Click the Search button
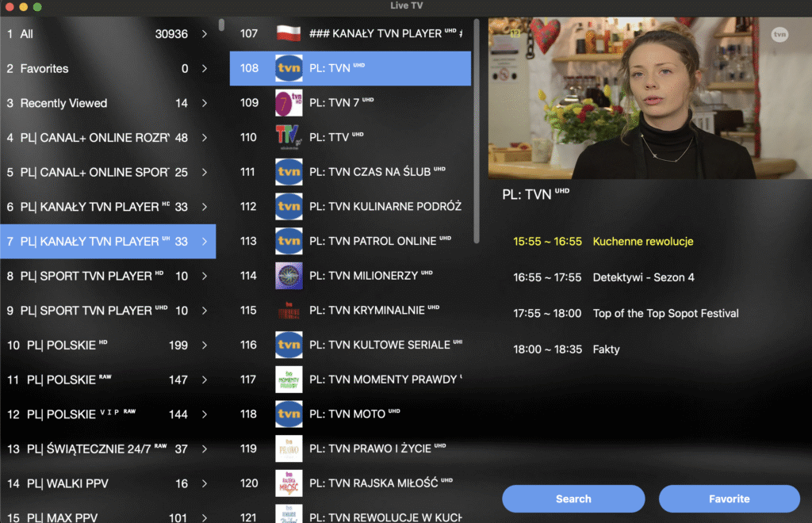 (x=573, y=498)
